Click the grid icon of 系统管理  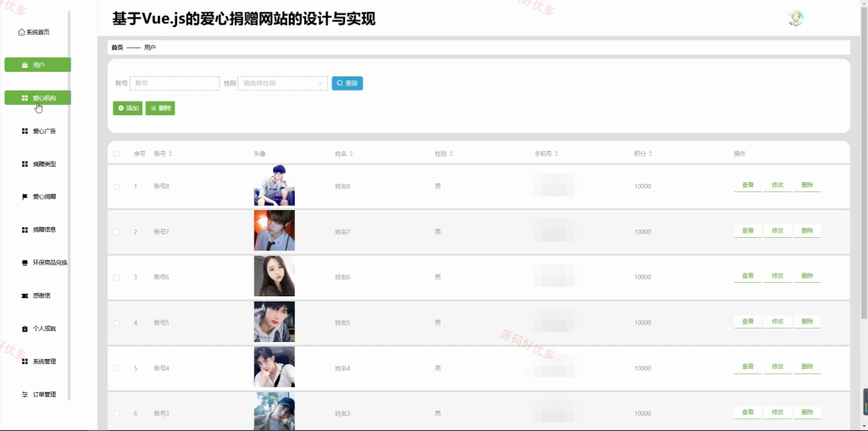(25, 362)
